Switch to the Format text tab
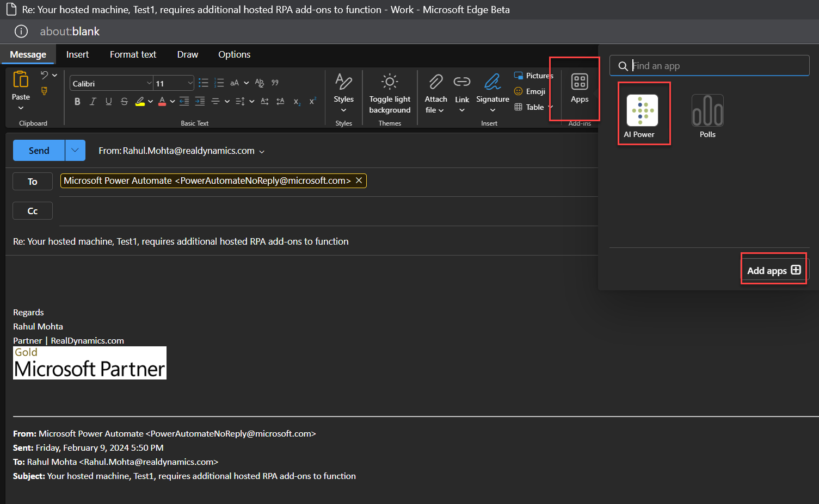 point(133,54)
